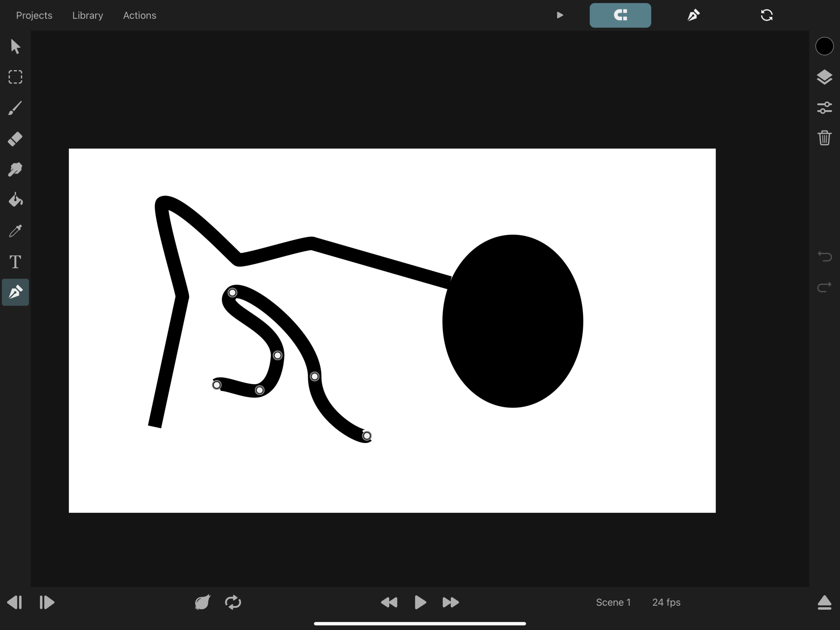Image resolution: width=840 pixels, height=630 pixels.
Task: Open the black color swatch
Action: click(824, 46)
